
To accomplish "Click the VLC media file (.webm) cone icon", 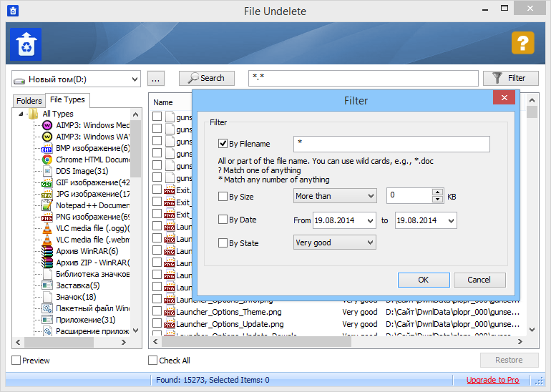I will [x=47, y=240].
